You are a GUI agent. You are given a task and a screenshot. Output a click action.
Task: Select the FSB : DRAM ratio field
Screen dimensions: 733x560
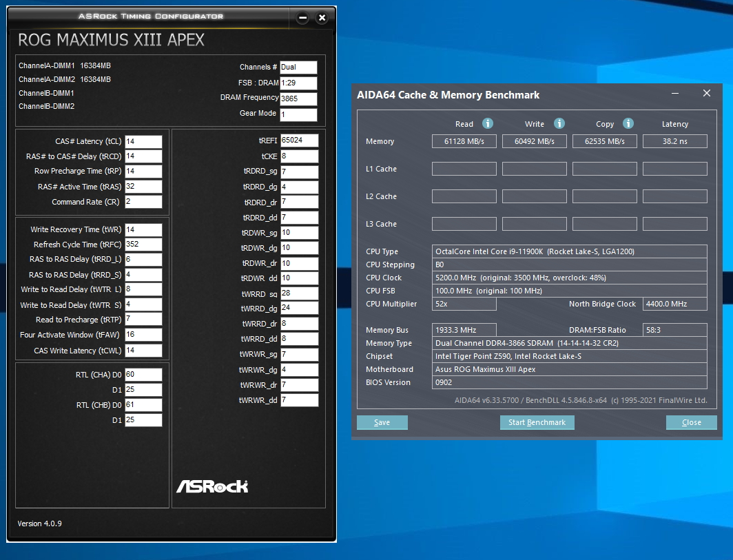coord(299,83)
